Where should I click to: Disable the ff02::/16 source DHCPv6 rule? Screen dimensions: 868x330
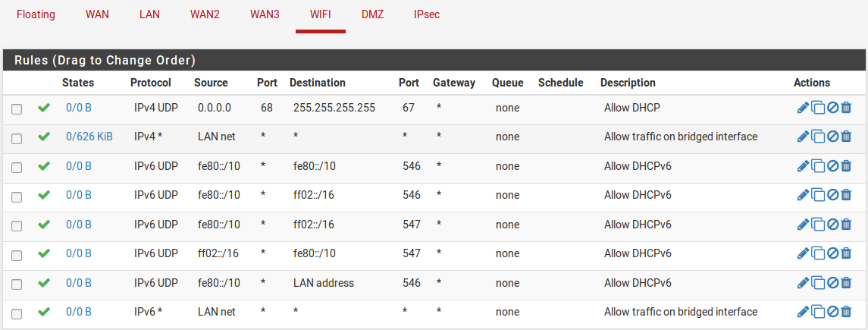[832, 253]
